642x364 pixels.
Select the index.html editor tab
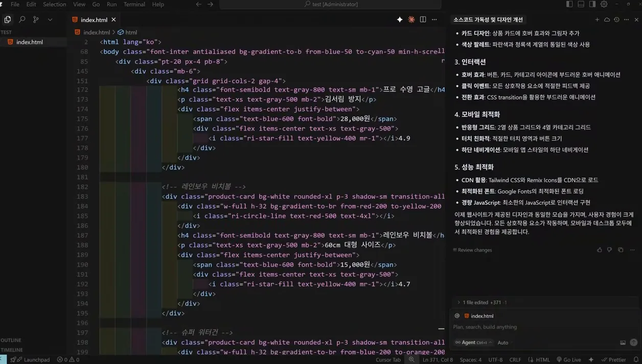[x=94, y=19]
